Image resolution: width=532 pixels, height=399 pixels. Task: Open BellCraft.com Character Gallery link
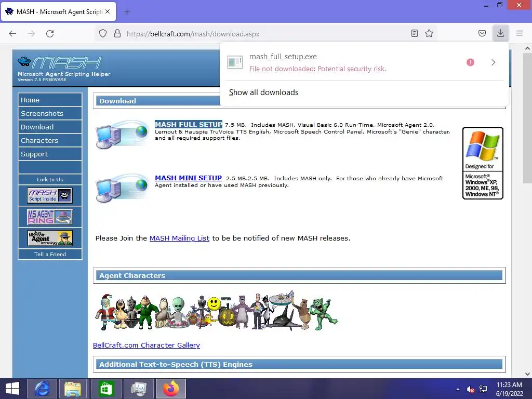tap(146, 345)
